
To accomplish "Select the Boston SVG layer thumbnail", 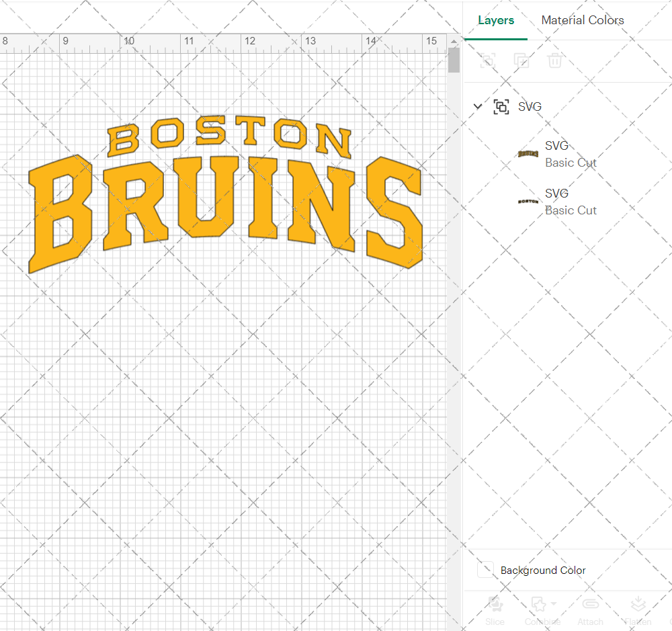I will click(x=528, y=202).
